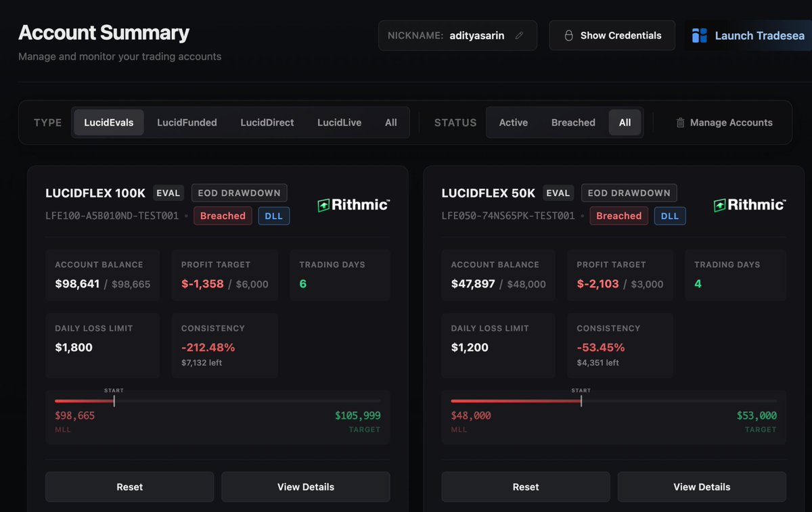Click the $1,200 daily loss limit
Image resolution: width=812 pixels, height=512 pixels.
[x=470, y=348]
